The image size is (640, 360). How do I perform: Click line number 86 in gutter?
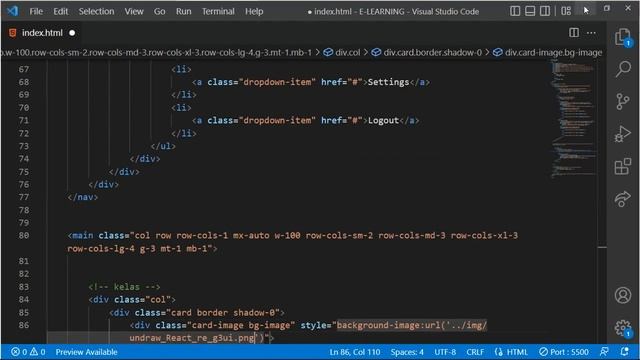coord(24,325)
